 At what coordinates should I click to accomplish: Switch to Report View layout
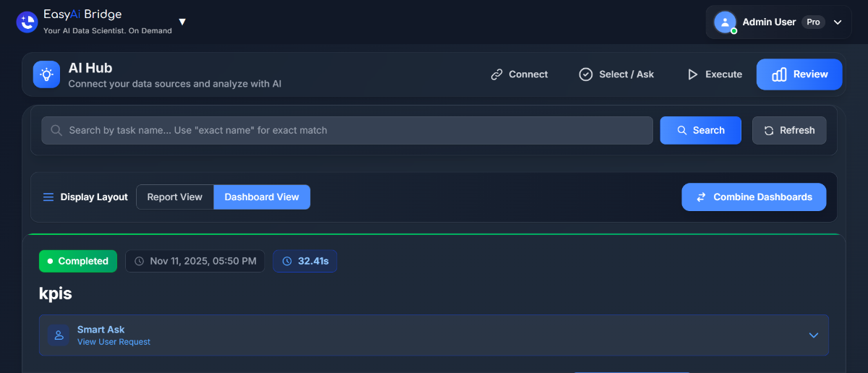(174, 197)
